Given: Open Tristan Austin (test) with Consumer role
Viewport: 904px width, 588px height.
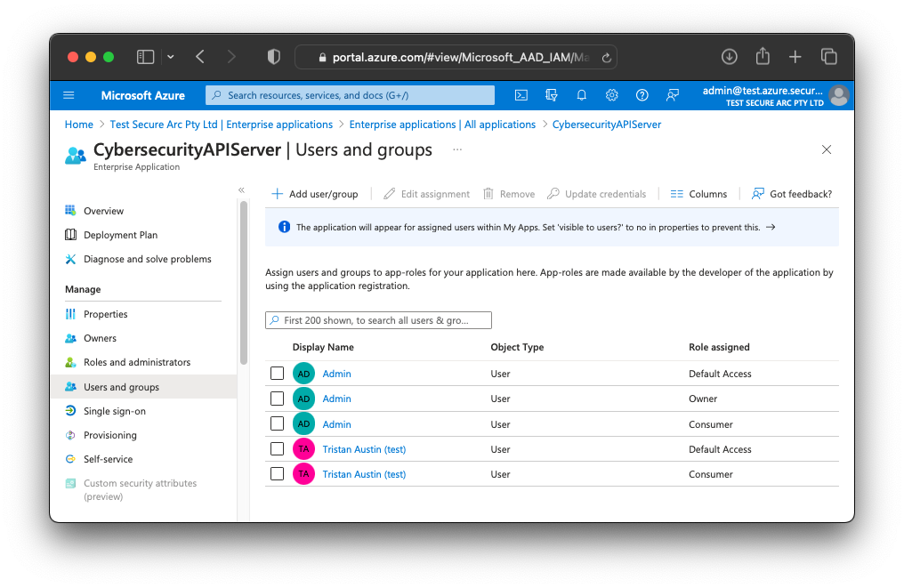Looking at the screenshot, I should tap(364, 474).
